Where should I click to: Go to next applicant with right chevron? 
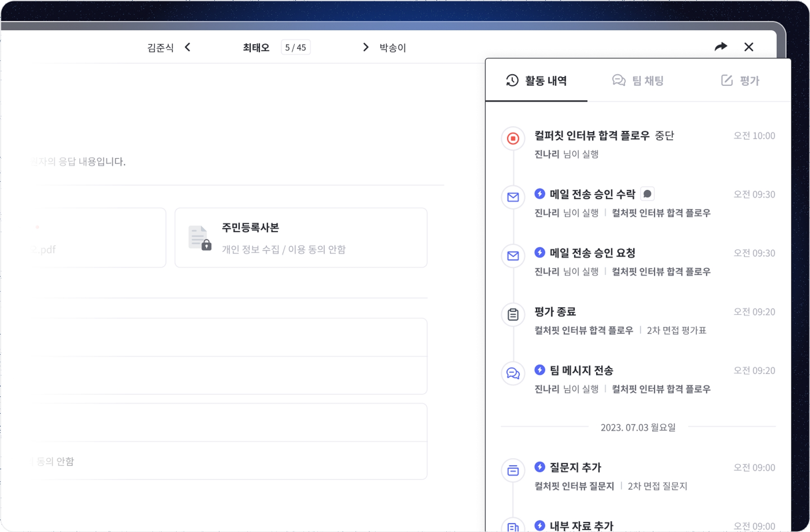[366, 47]
